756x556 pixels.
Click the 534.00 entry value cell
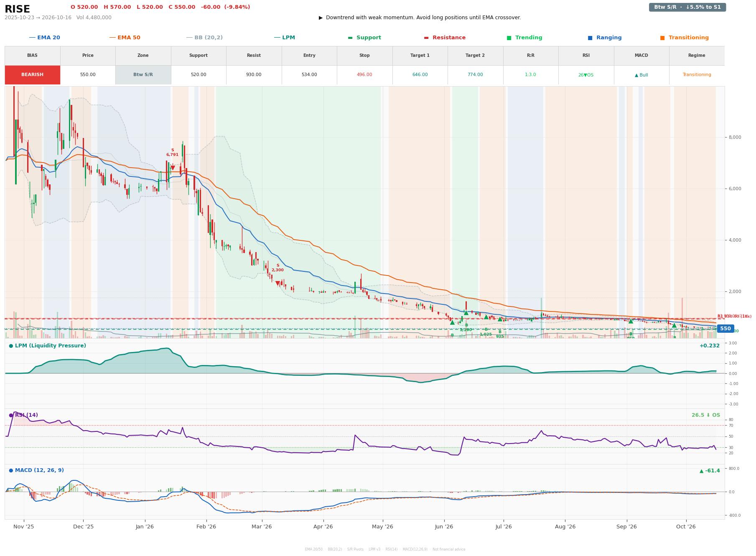click(x=309, y=75)
